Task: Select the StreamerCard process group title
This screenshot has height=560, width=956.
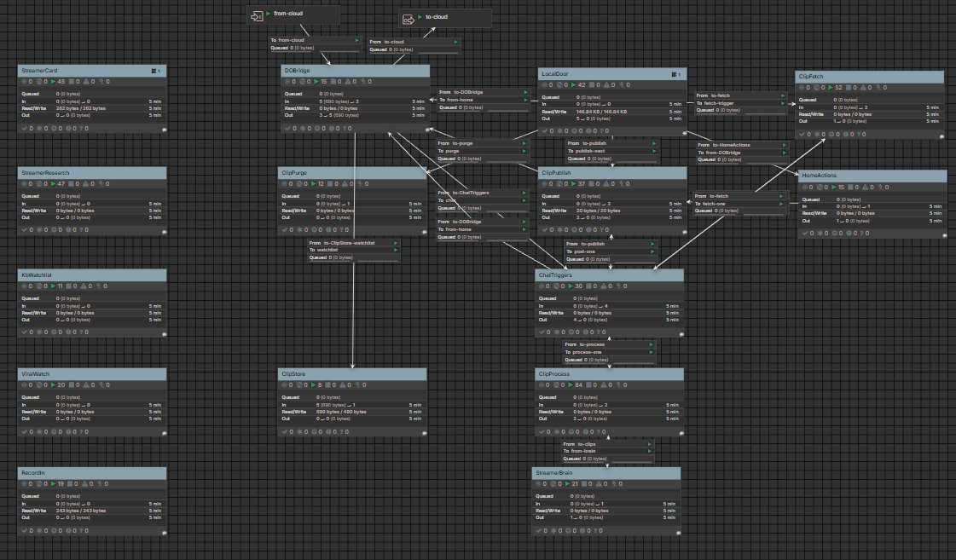Action: 39,72
